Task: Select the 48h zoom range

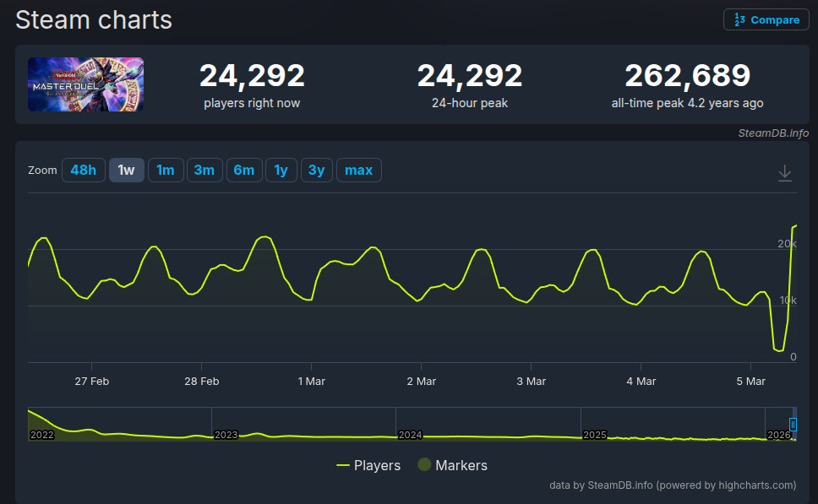Action: [x=84, y=171]
